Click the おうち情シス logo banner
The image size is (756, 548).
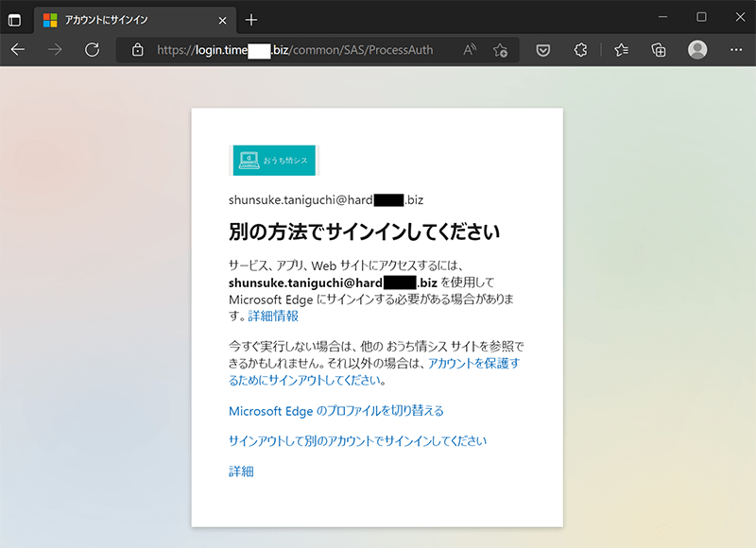point(274,161)
